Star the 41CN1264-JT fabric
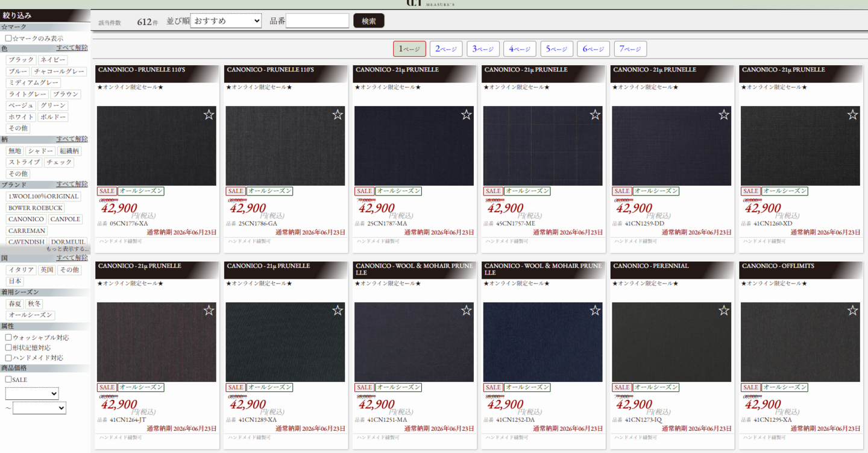 coord(209,311)
